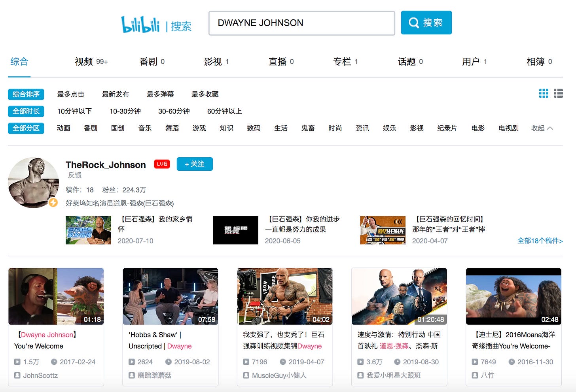Click uploader icon beside JohnScottz
This screenshot has width=576, height=392.
click(17, 375)
